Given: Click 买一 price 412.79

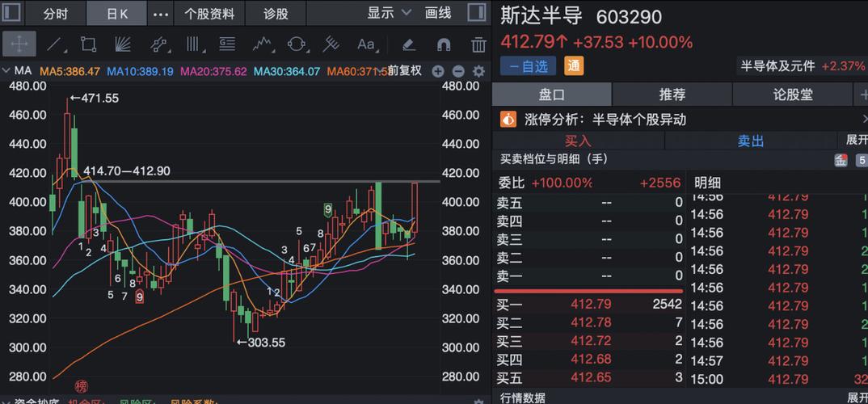Looking at the screenshot, I should click(592, 304).
